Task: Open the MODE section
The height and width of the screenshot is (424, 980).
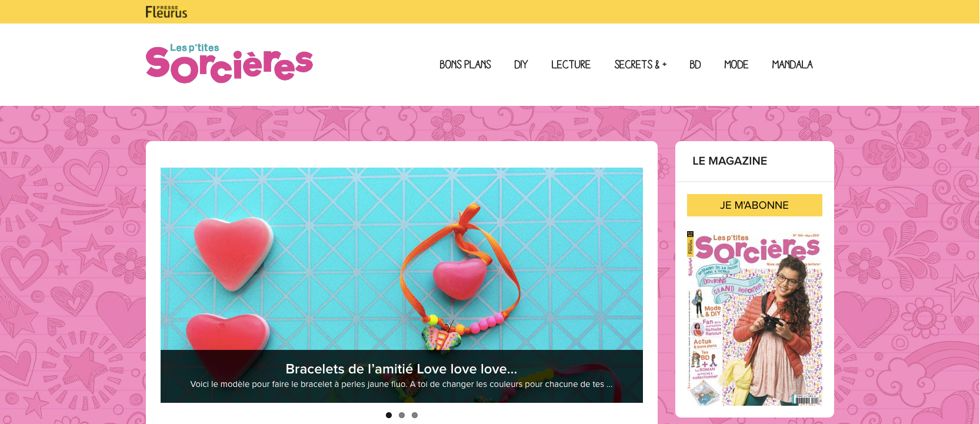Action: click(x=736, y=65)
